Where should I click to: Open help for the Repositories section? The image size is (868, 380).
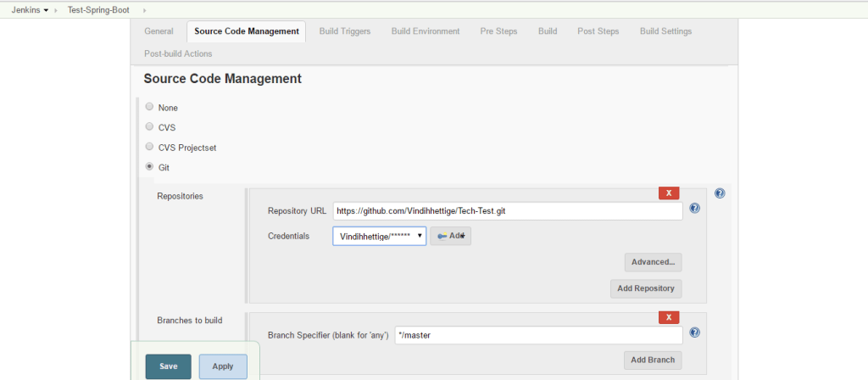click(720, 193)
